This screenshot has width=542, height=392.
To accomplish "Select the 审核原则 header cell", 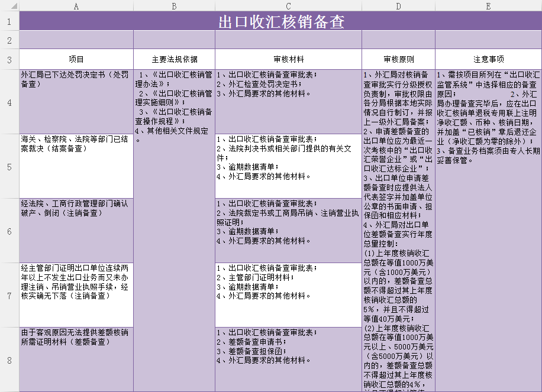I will 398,60.
